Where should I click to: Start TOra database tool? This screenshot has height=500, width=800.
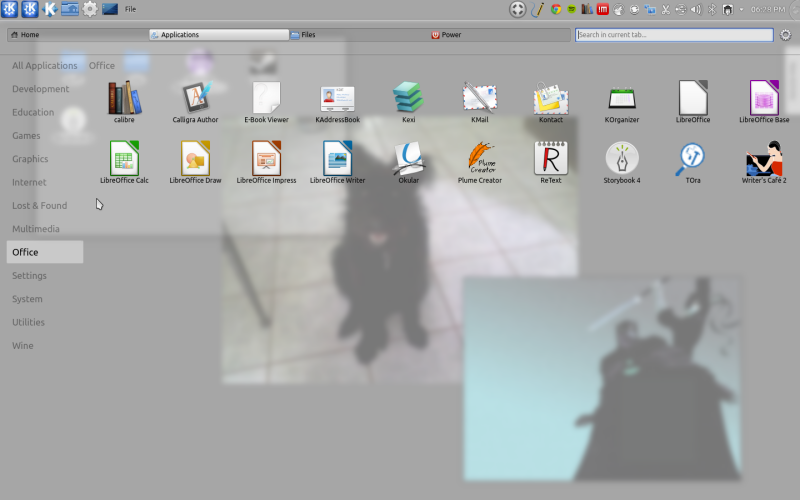[693, 162]
